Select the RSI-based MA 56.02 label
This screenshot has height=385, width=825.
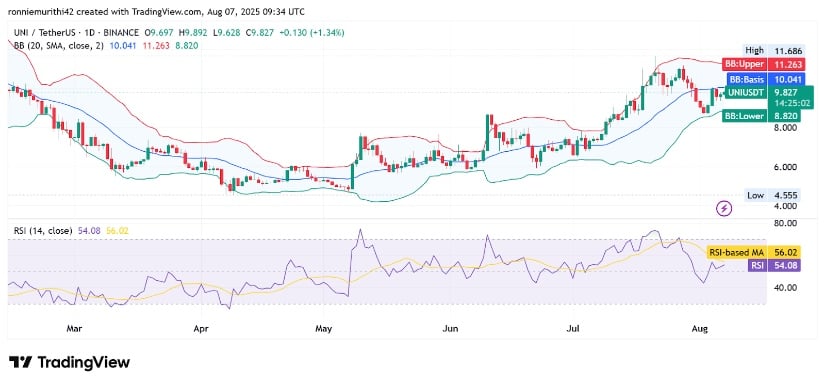coord(753,252)
